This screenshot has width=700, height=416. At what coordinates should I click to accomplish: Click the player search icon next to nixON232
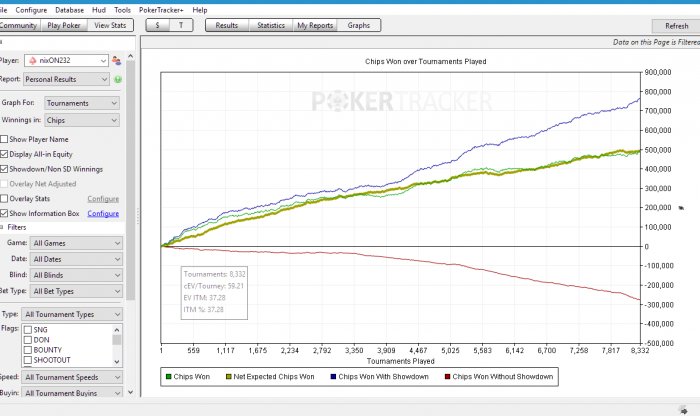pos(117,60)
